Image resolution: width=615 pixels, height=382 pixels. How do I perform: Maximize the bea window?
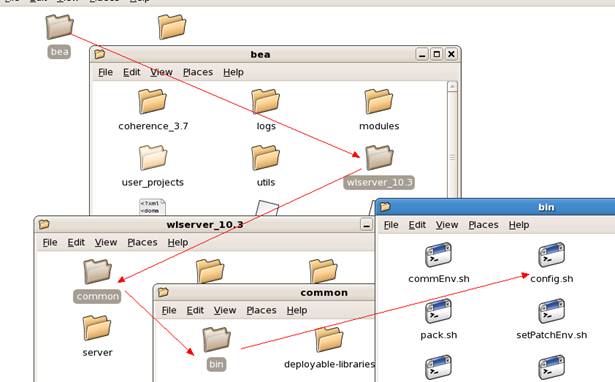(437, 54)
